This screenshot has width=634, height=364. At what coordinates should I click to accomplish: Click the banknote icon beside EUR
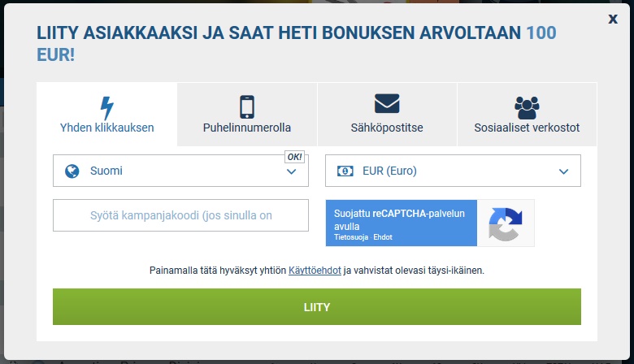[x=345, y=171]
